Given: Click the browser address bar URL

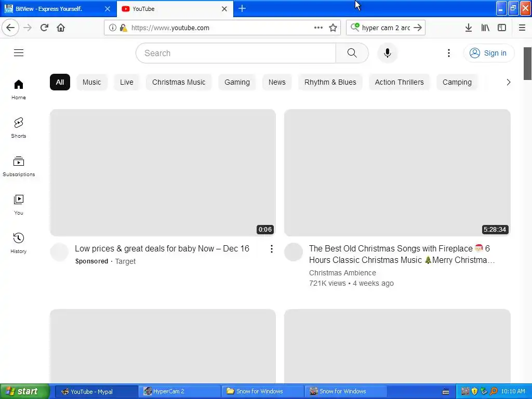Looking at the screenshot, I should [170, 28].
